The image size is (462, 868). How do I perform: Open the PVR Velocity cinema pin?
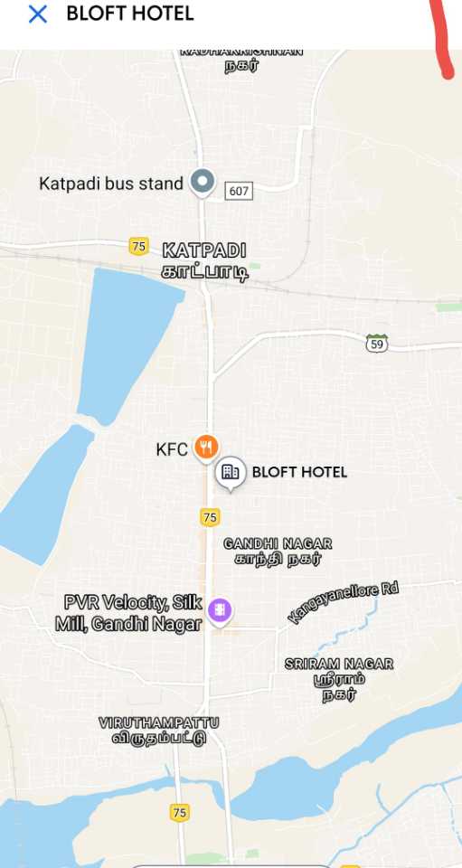220,610
